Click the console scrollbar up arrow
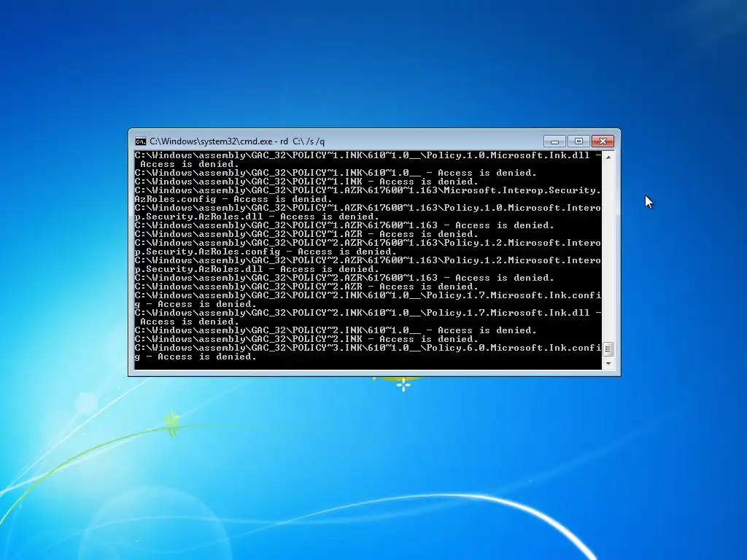The height and width of the screenshot is (560, 747). click(608, 157)
